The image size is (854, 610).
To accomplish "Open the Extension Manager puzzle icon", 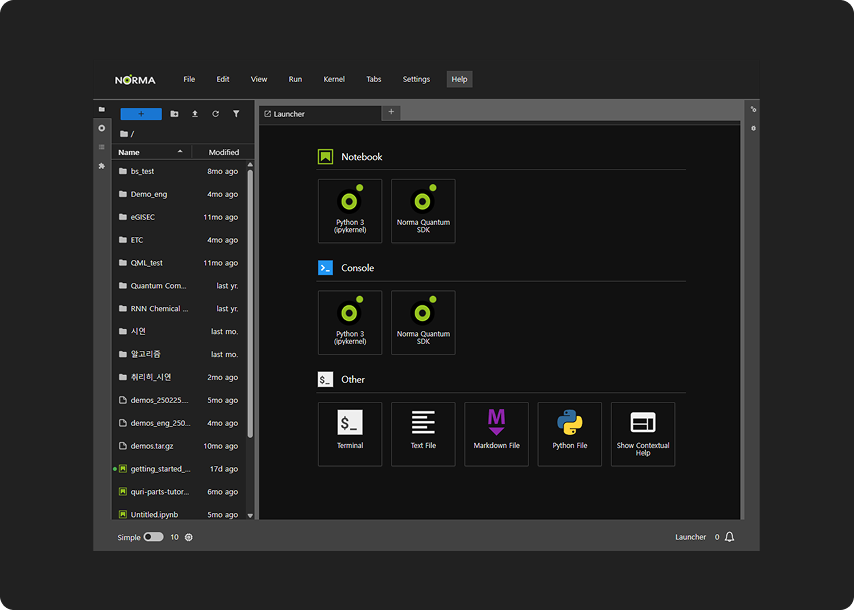I will (101, 166).
